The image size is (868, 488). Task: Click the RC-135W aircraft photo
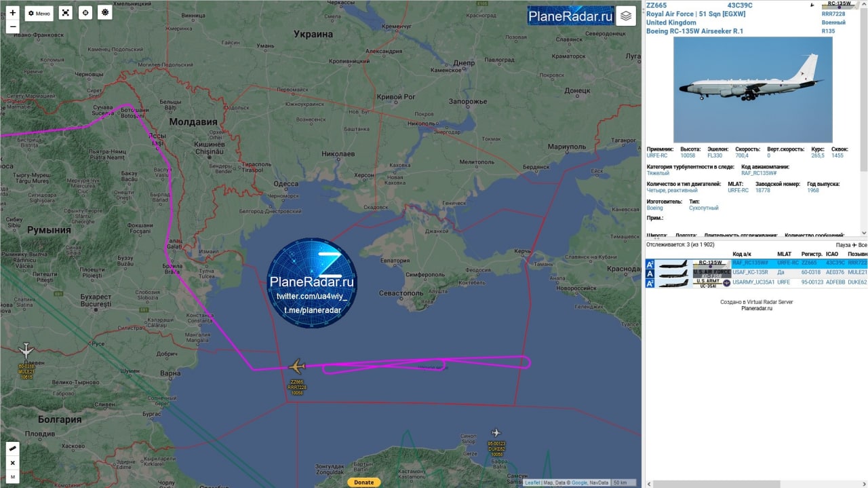pyautogui.click(x=752, y=89)
